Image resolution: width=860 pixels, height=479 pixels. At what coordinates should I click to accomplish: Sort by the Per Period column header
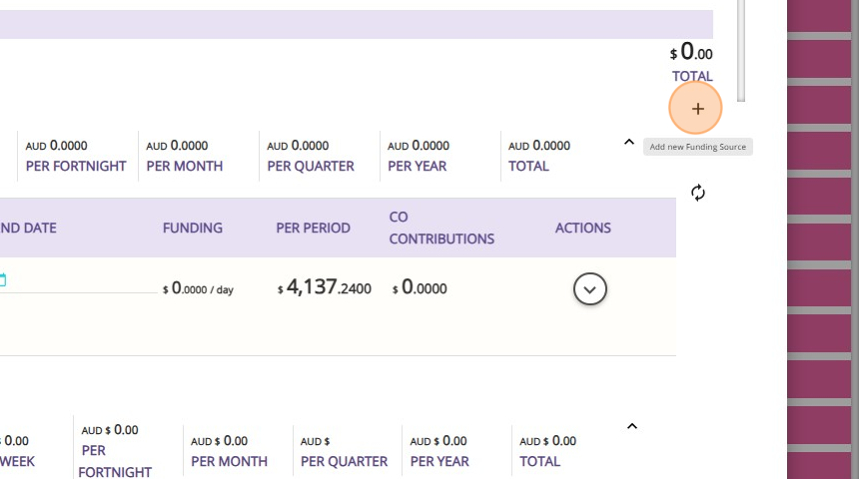pyautogui.click(x=313, y=228)
